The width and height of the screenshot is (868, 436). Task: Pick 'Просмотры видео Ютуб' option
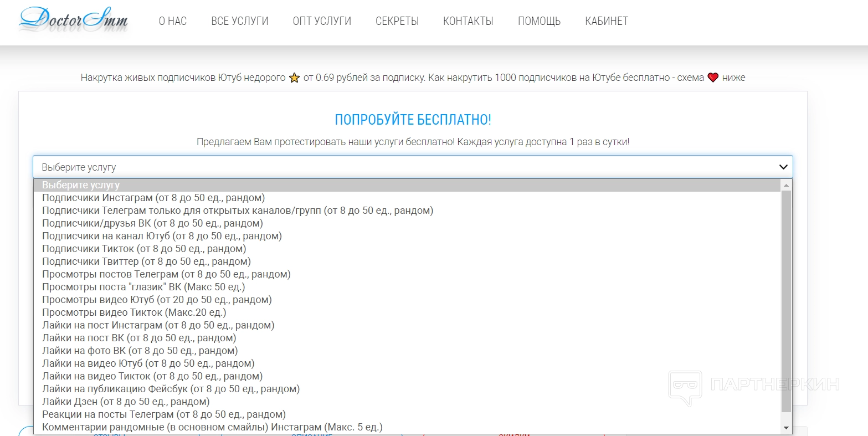[407, 300]
